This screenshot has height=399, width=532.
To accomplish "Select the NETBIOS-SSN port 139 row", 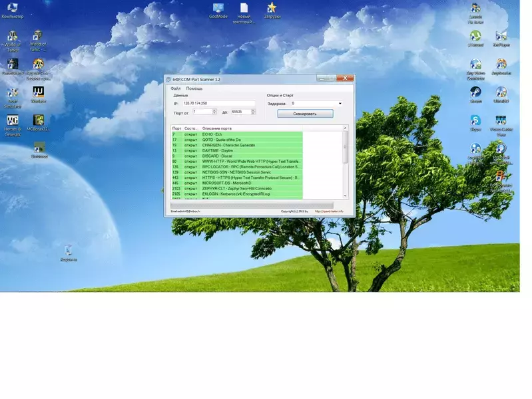I will pos(237,172).
